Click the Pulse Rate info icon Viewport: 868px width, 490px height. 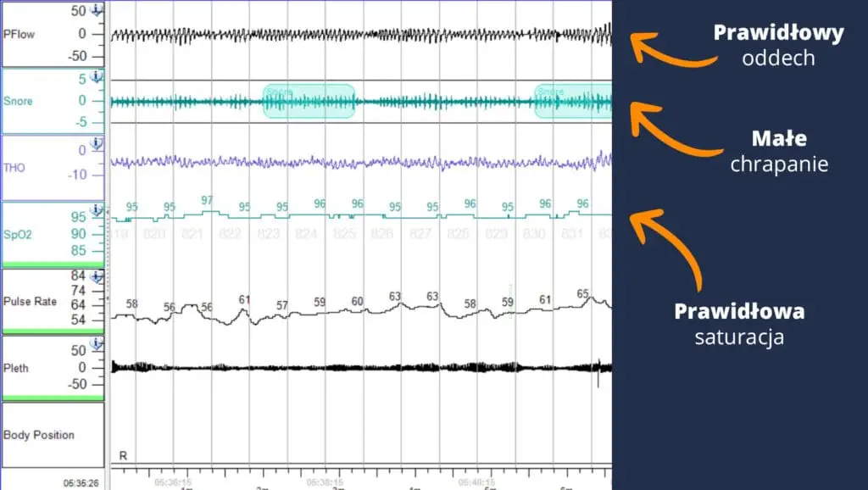click(x=97, y=277)
